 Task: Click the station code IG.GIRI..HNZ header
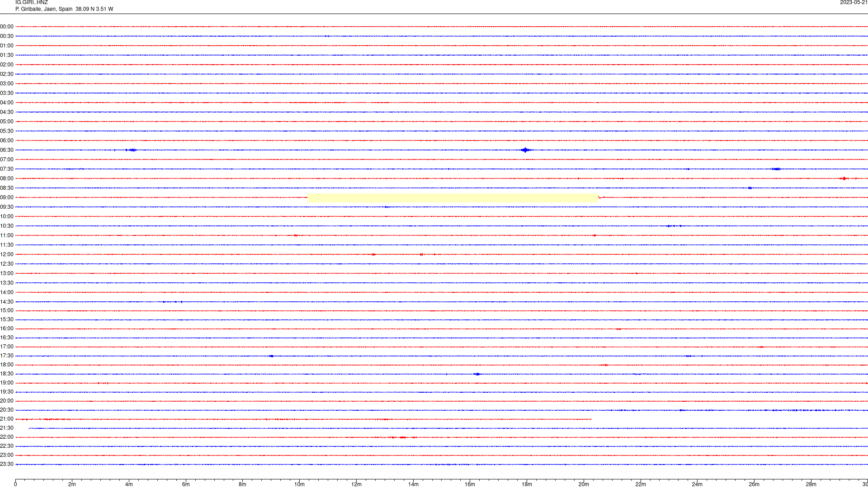(31, 2)
